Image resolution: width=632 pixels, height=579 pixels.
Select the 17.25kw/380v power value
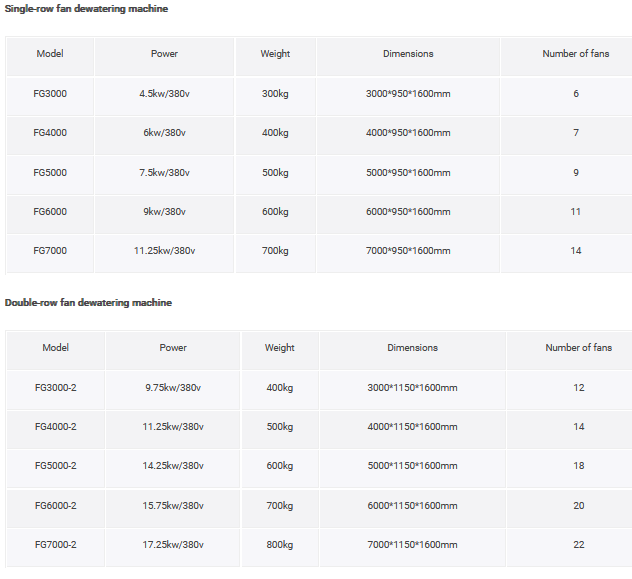tap(173, 545)
